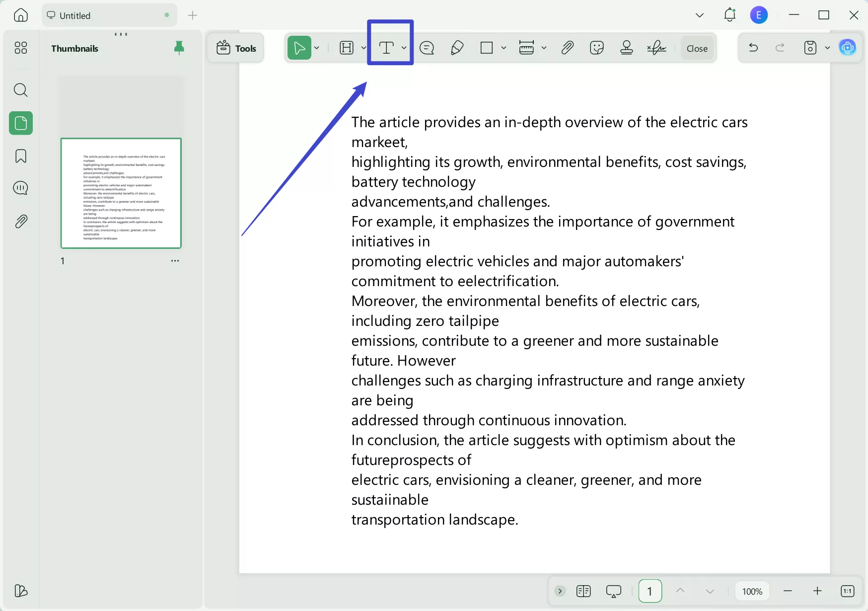Select the text comment tool
868x611 pixels.
pyautogui.click(x=386, y=48)
